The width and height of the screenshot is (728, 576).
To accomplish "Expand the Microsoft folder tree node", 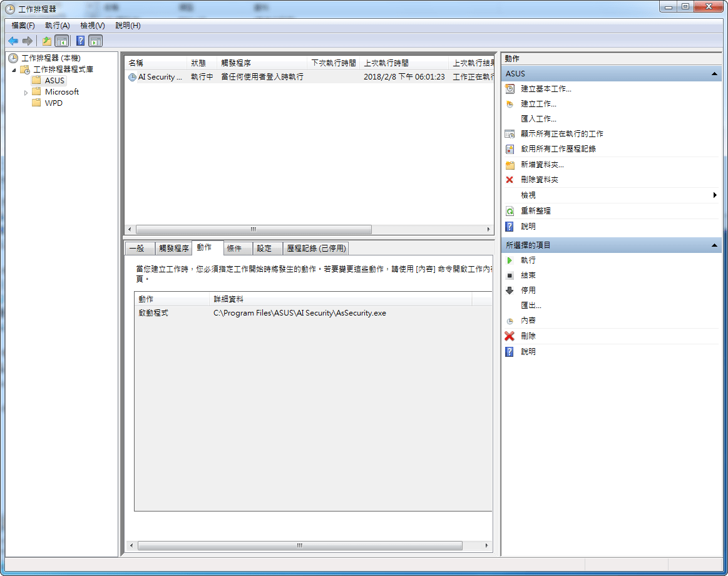I will click(x=26, y=92).
